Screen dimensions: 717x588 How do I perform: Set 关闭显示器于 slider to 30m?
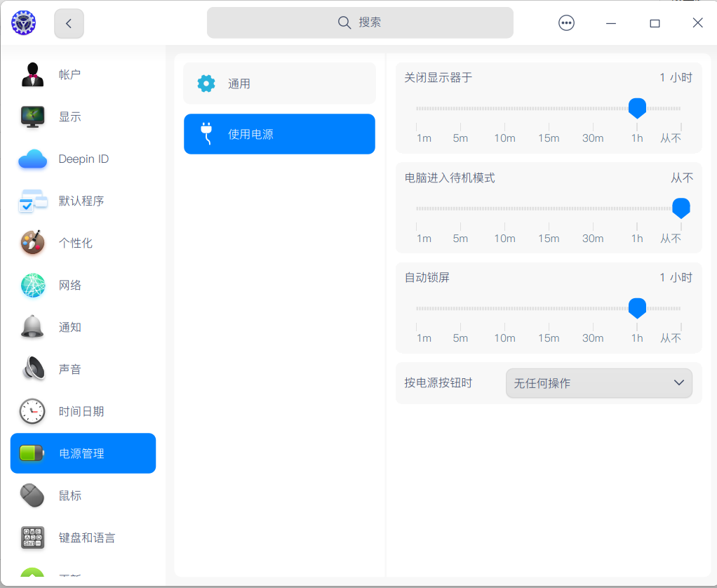click(x=593, y=108)
